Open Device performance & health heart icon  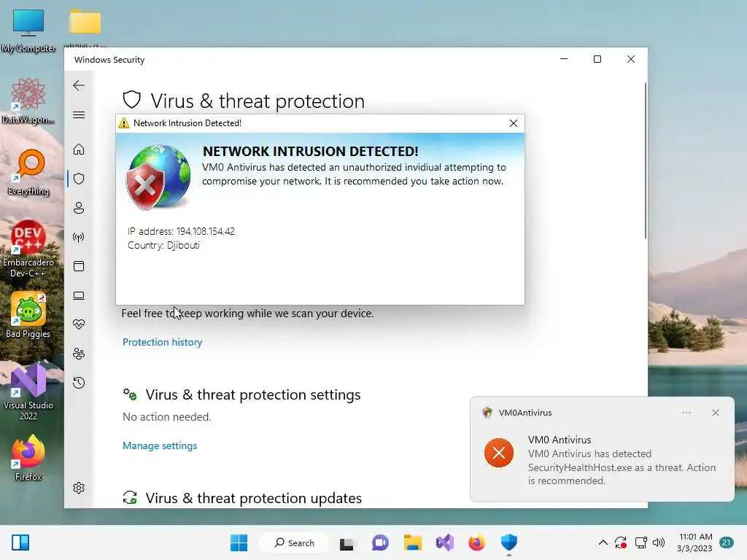[79, 324]
